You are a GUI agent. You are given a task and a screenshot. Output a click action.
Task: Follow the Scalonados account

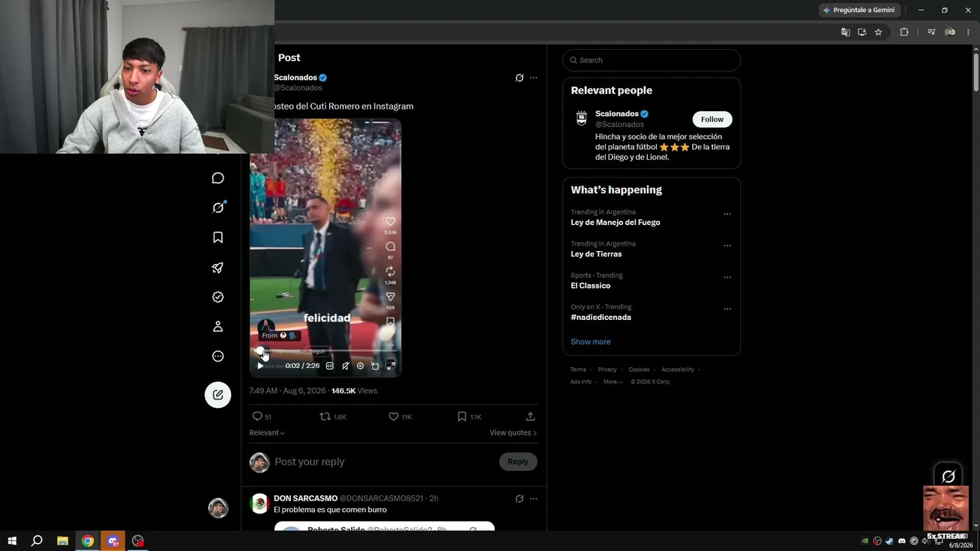tap(712, 119)
